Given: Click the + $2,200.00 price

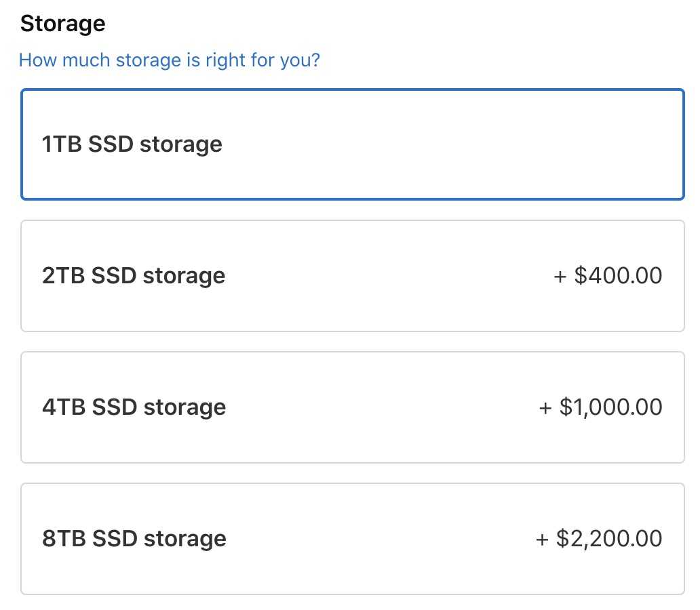Looking at the screenshot, I should click(599, 539).
